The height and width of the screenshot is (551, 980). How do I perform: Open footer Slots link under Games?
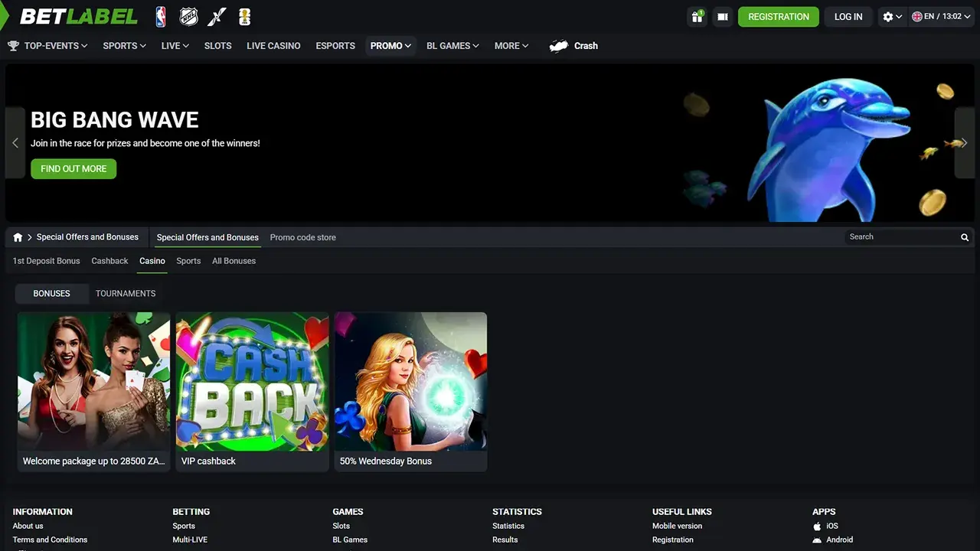(x=341, y=526)
